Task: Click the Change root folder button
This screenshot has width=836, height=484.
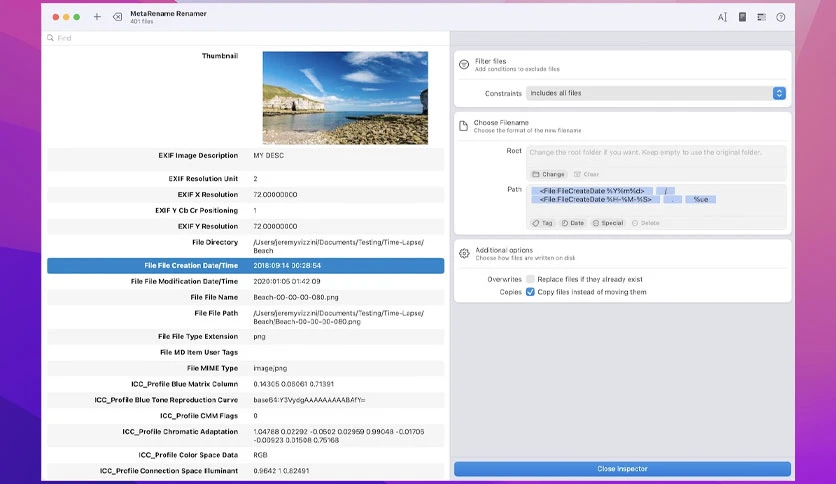Action: tap(548, 174)
